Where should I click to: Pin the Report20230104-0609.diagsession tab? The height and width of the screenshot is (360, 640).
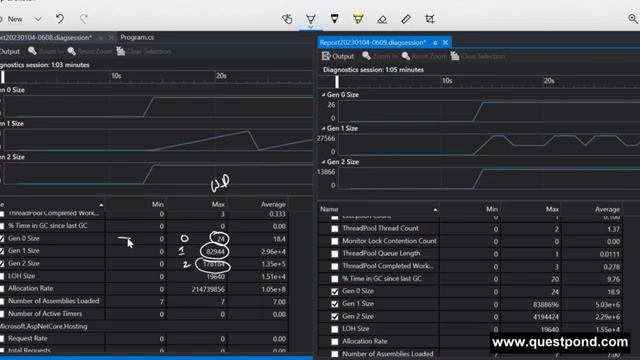pyautogui.click(x=435, y=42)
